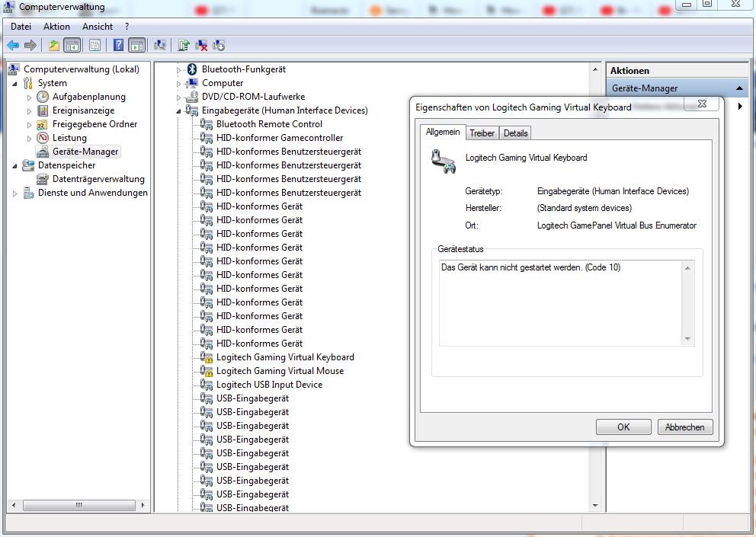Switch to the Treiber tab

click(x=482, y=133)
